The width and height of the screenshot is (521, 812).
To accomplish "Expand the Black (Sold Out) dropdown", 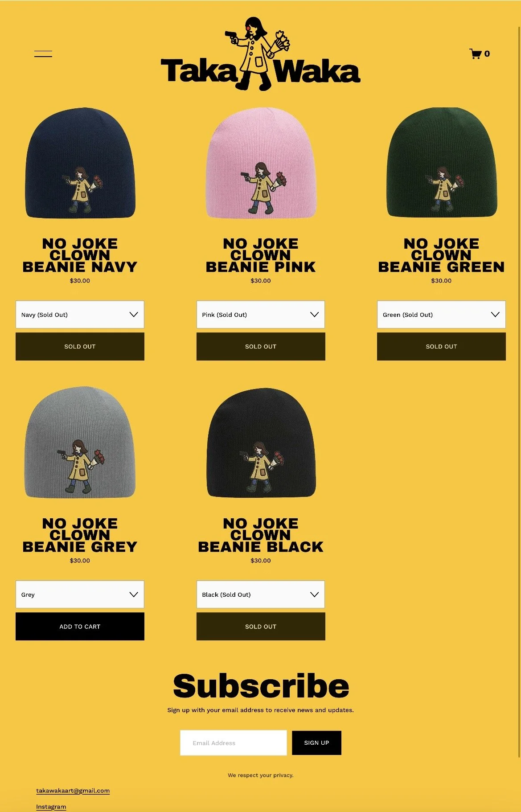I will (261, 594).
